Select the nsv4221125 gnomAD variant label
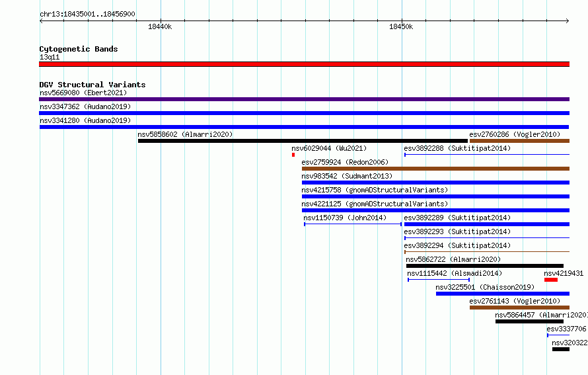This screenshot has height=375, width=588. click(375, 204)
